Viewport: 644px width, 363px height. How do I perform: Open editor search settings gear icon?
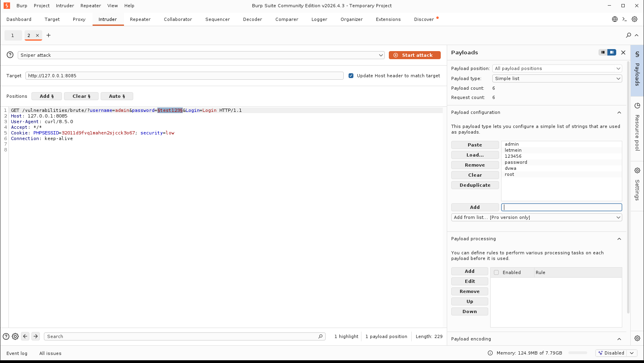(x=15, y=336)
